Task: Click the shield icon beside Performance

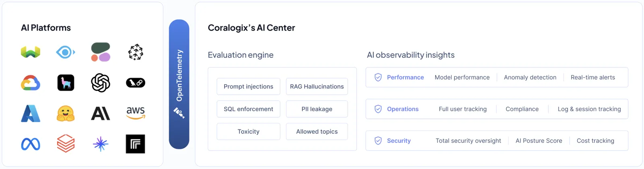Action: click(378, 77)
